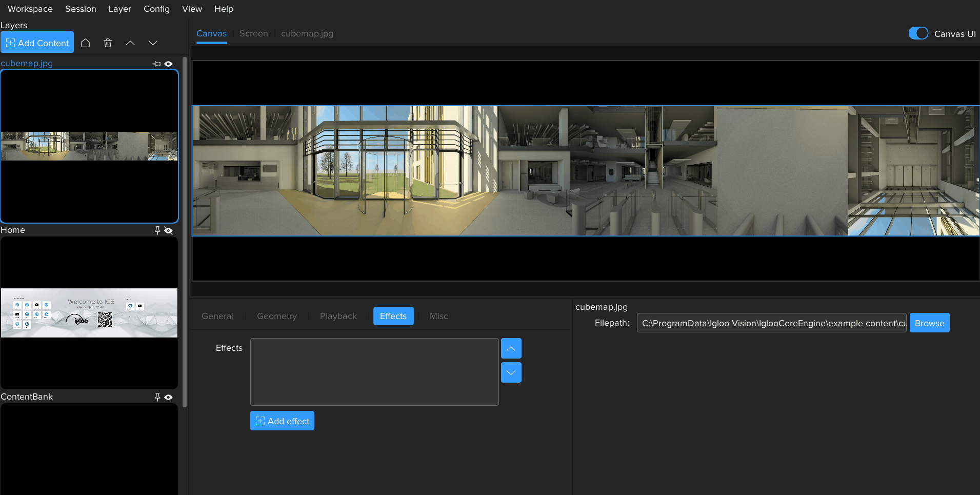Click Browse to choose a file

click(929, 323)
